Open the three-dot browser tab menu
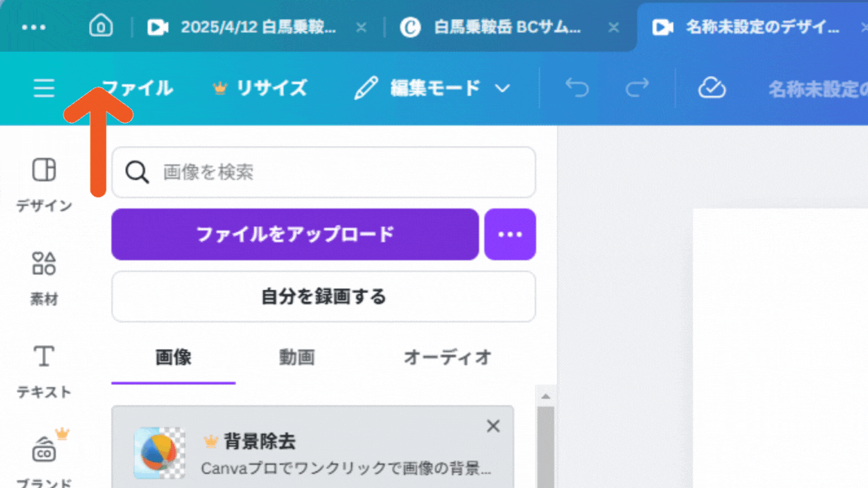The height and width of the screenshot is (488, 868). 34,27
